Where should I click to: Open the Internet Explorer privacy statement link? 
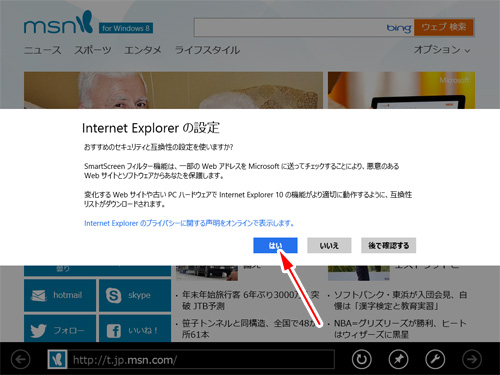[x=189, y=223]
